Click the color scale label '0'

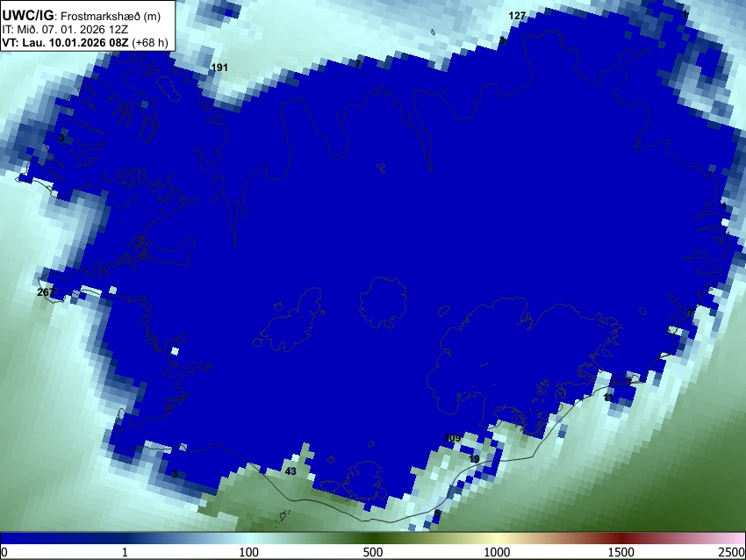4,552
